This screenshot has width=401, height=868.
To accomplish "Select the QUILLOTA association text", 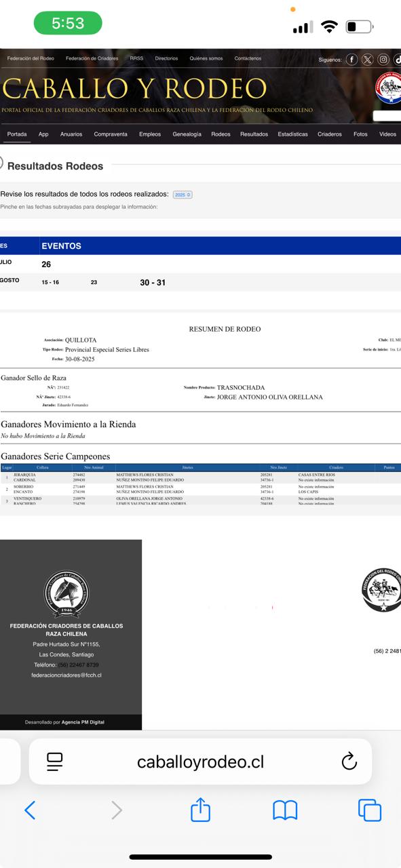I will (x=81, y=340).
